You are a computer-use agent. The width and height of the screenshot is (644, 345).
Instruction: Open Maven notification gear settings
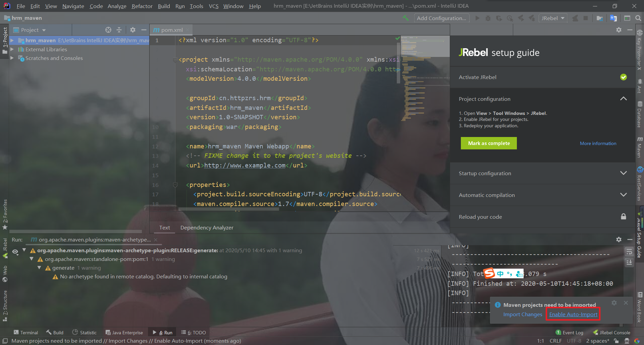coord(614,303)
